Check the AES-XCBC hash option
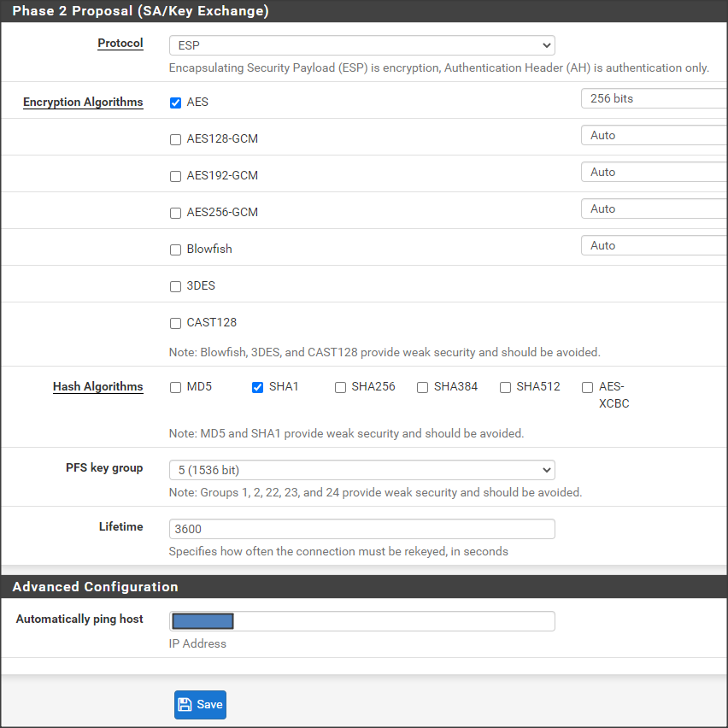The height and width of the screenshot is (728, 728). 587,387
